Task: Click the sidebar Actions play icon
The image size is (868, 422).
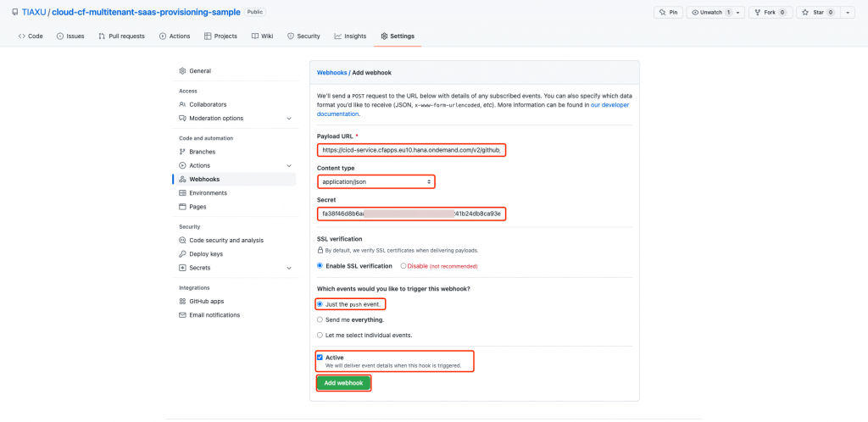Action: [x=183, y=165]
